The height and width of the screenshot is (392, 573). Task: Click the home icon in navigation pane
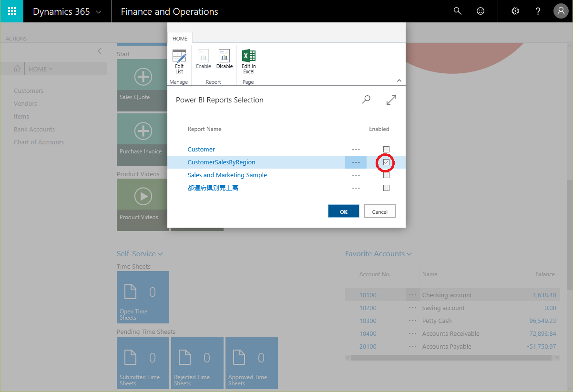click(x=17, y=69)
